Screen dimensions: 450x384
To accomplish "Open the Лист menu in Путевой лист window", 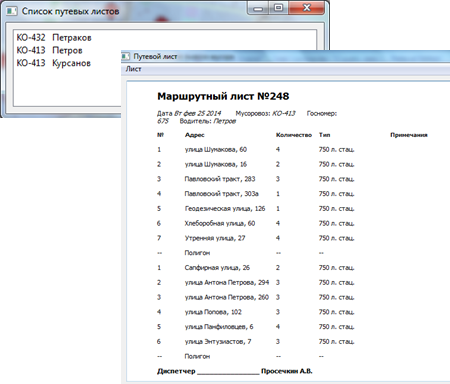I will pos(133,69).
